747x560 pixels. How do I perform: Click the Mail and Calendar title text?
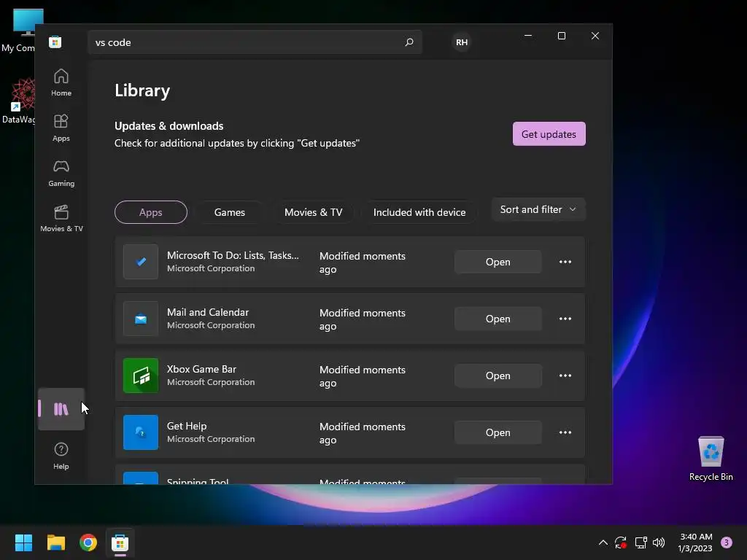[x=208, y=312]
